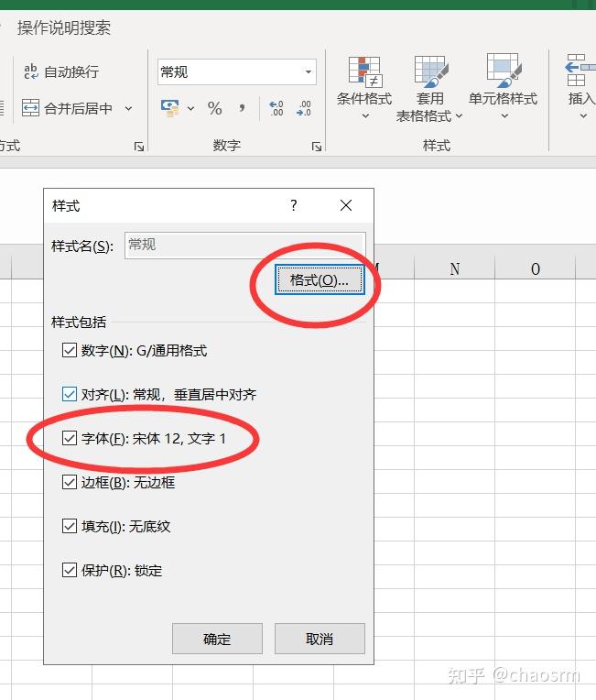Click the 格式(O)... button

click(320, 280)
